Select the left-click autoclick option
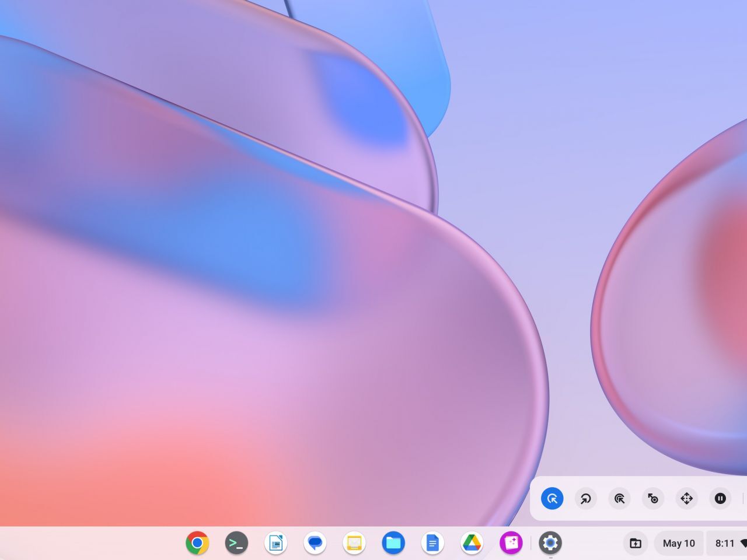This screenshot has height=560, width=747. (552, 499)
